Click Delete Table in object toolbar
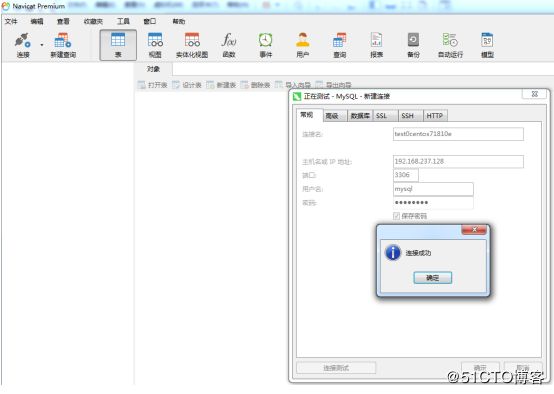The width and height of the screenshot is (554, 394). [x=255, y=85]
